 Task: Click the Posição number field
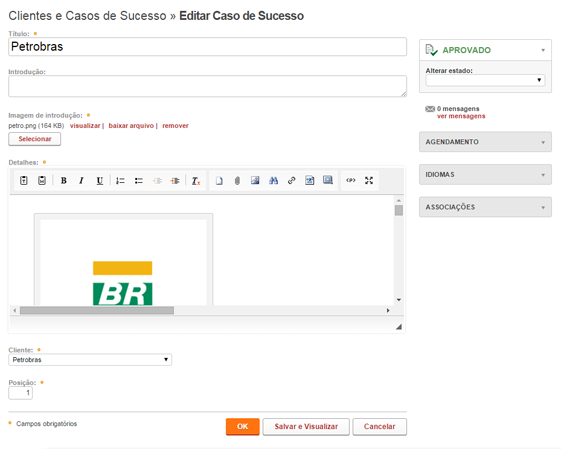20,393
